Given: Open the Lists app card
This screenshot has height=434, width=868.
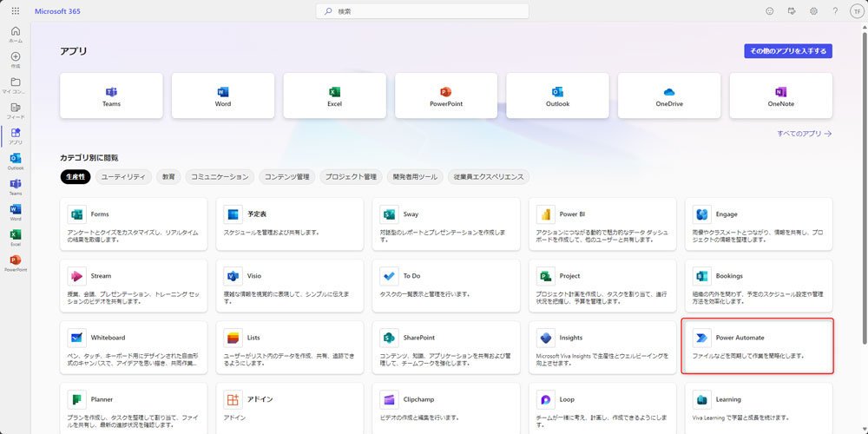Looking at the screenshot, I should point(290,348).
